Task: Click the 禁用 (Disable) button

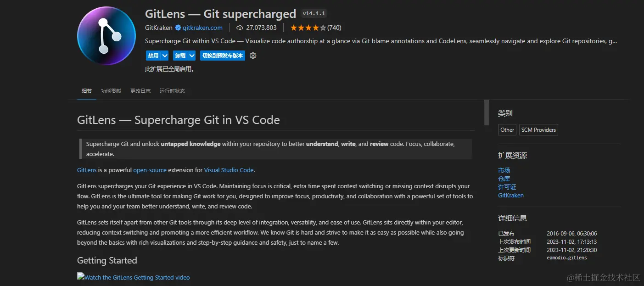Action: click(x=153, y=56)
